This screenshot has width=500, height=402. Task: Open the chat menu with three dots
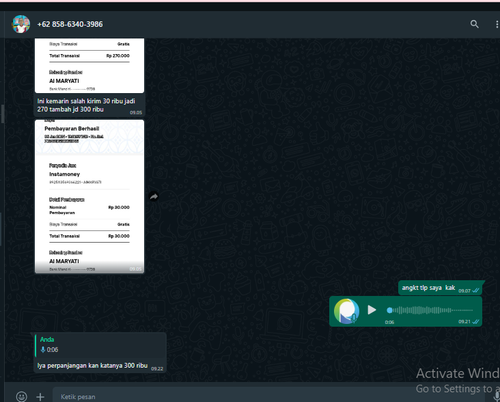tap(497, 24)
